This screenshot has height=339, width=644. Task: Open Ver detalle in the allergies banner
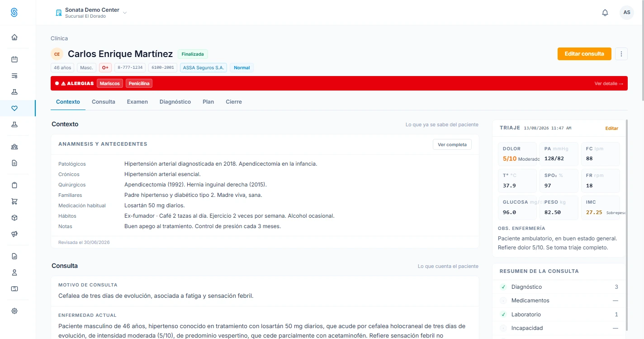coord(609,83)
